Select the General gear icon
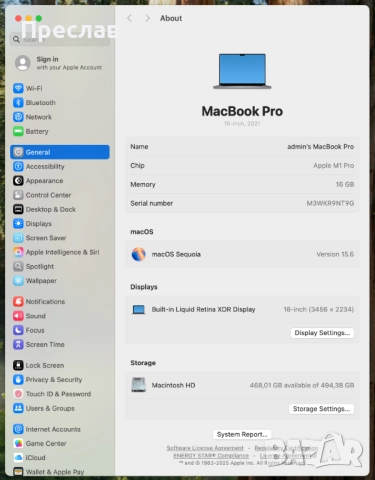 (x=18, y=152)
